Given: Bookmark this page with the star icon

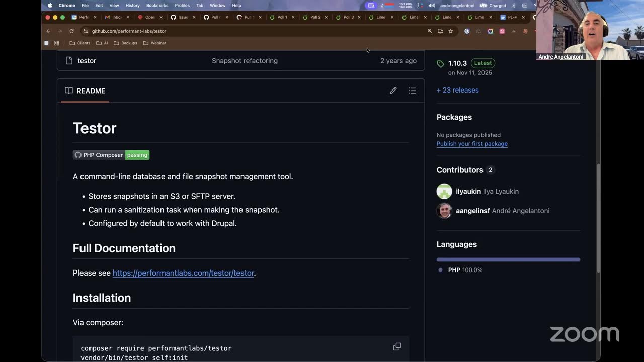Looking at the screenshot, I should pos(451,31).
